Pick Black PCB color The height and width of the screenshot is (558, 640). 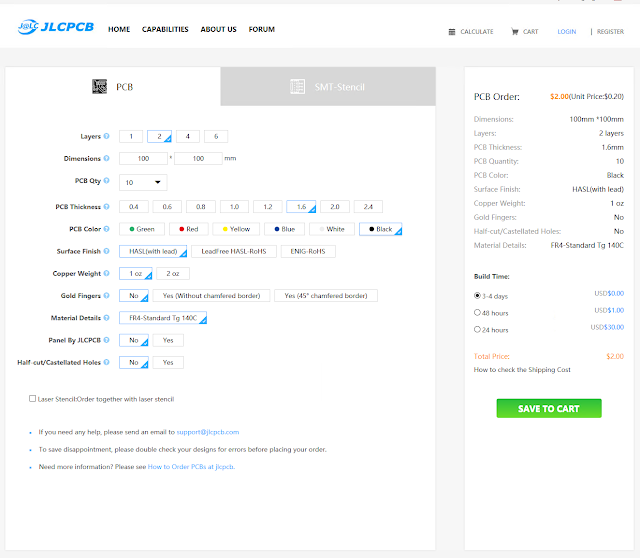pyautogui.click(x=380, y=229)
